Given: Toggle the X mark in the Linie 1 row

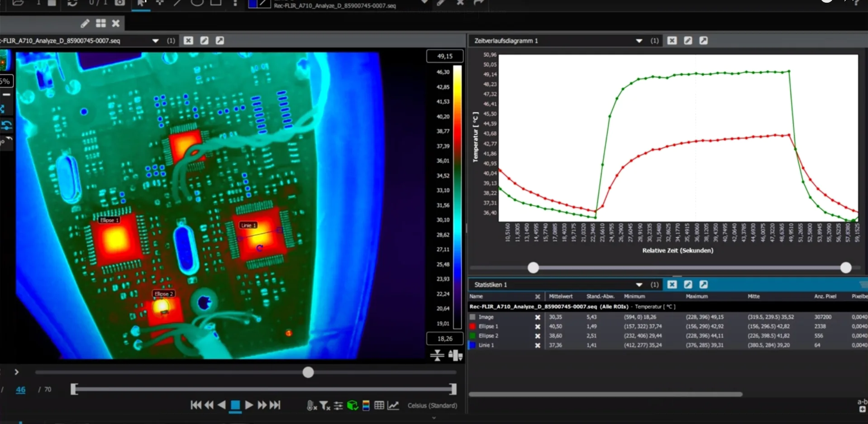Looking at the screenshot, I should tap(538, 345).
